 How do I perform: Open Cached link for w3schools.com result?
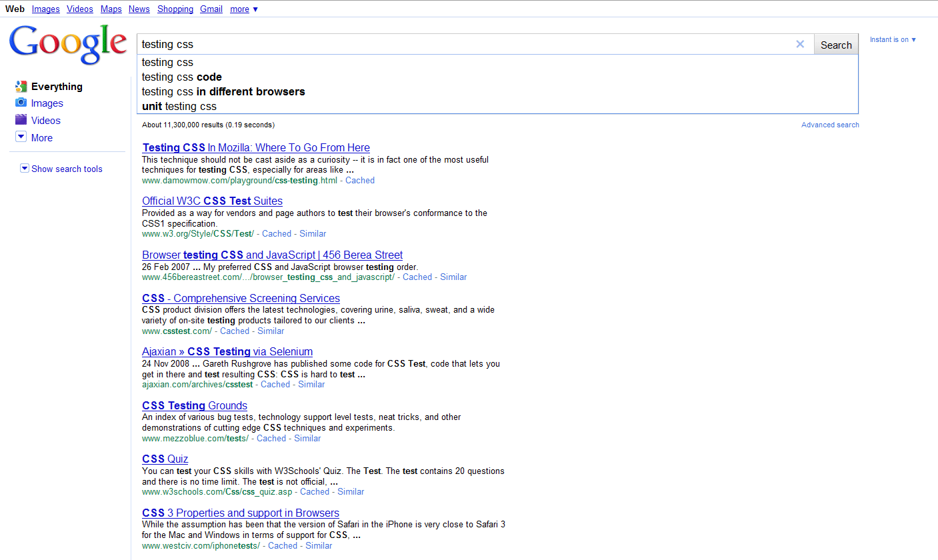pos(315,492)
